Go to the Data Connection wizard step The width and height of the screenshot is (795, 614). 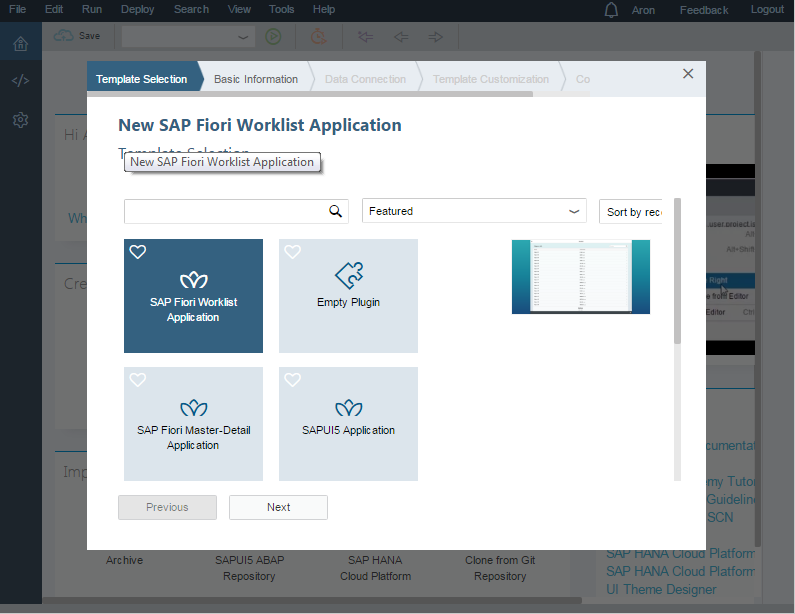pos(366,79)
